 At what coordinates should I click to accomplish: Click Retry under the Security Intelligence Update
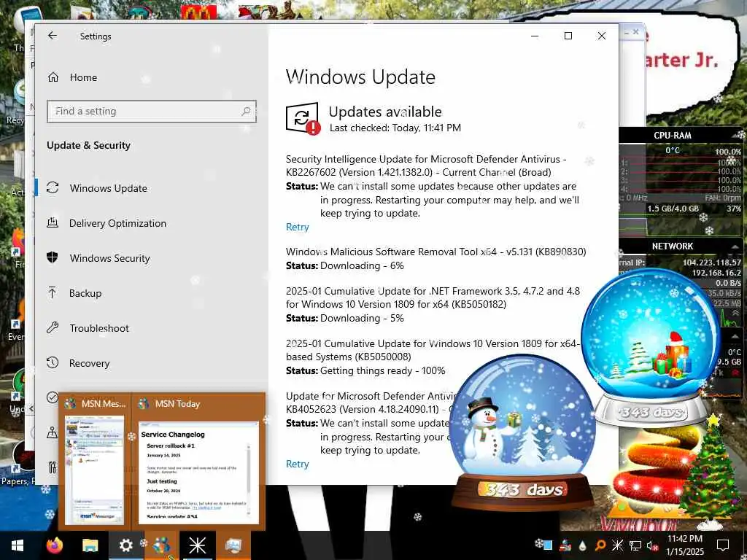298,227
